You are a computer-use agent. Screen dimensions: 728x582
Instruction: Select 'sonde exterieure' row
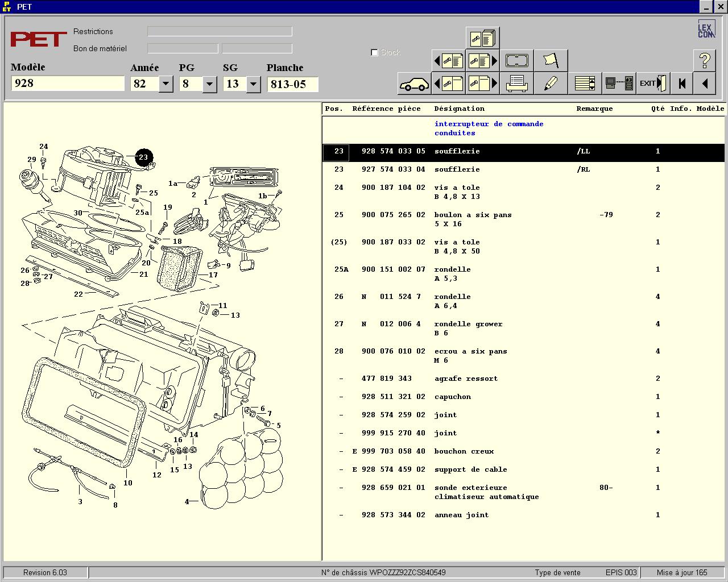point(524,492)
